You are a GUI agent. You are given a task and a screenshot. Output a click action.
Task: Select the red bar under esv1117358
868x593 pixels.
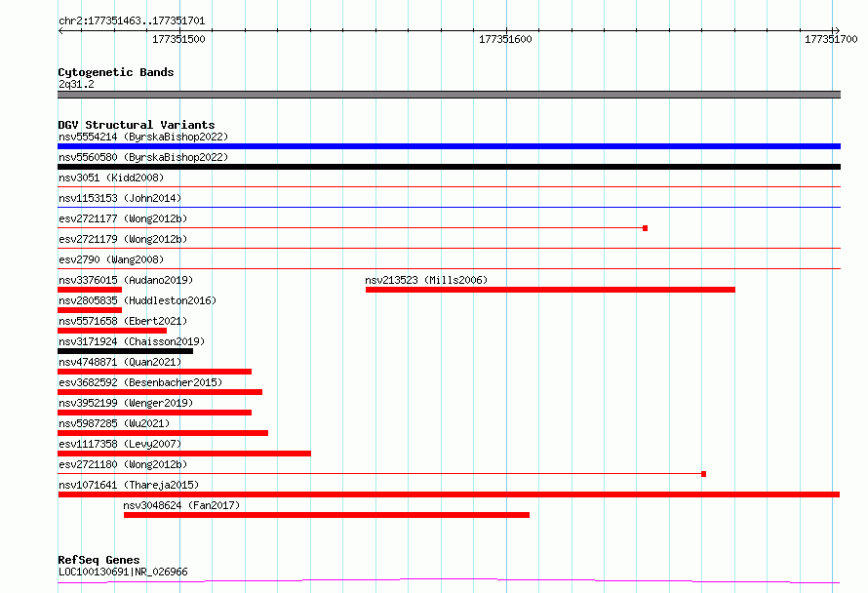point(184,454)
